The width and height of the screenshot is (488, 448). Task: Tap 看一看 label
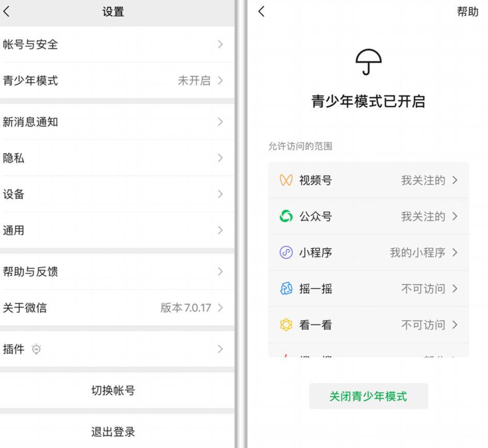(316, 325)
